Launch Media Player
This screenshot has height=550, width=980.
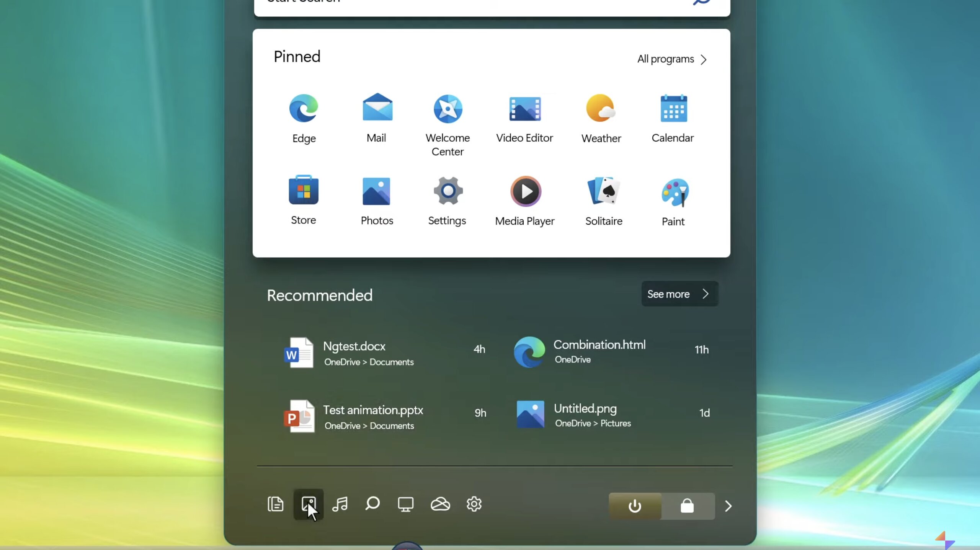525,201
